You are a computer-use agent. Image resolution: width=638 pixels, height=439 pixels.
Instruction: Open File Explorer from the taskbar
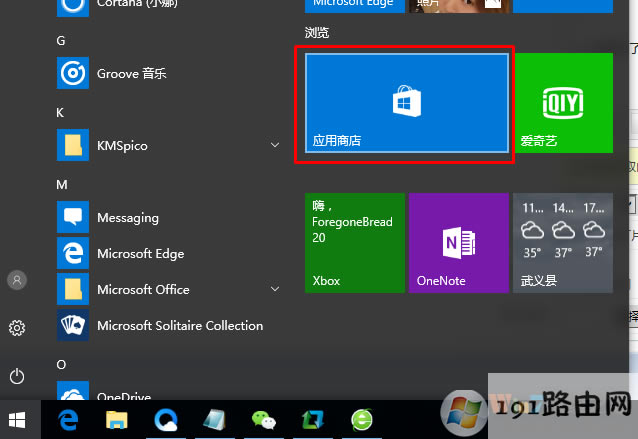point(117,420)
